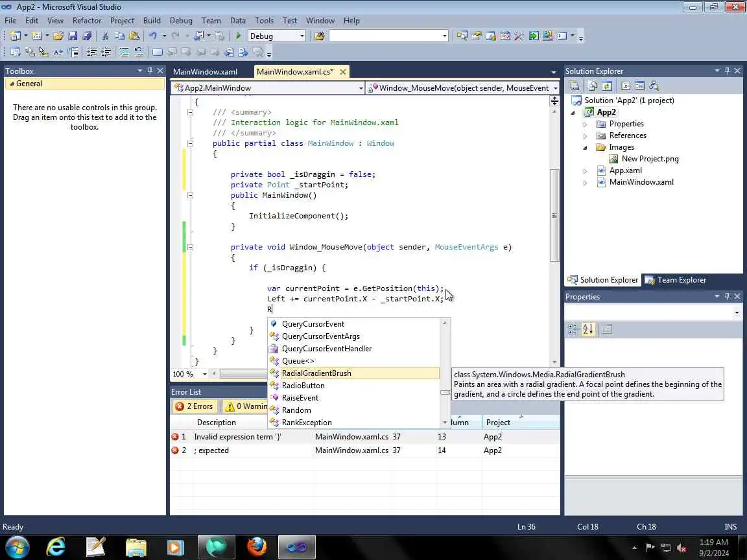Open the Refactor menu

pyautogui.click(x=87, y=21)
